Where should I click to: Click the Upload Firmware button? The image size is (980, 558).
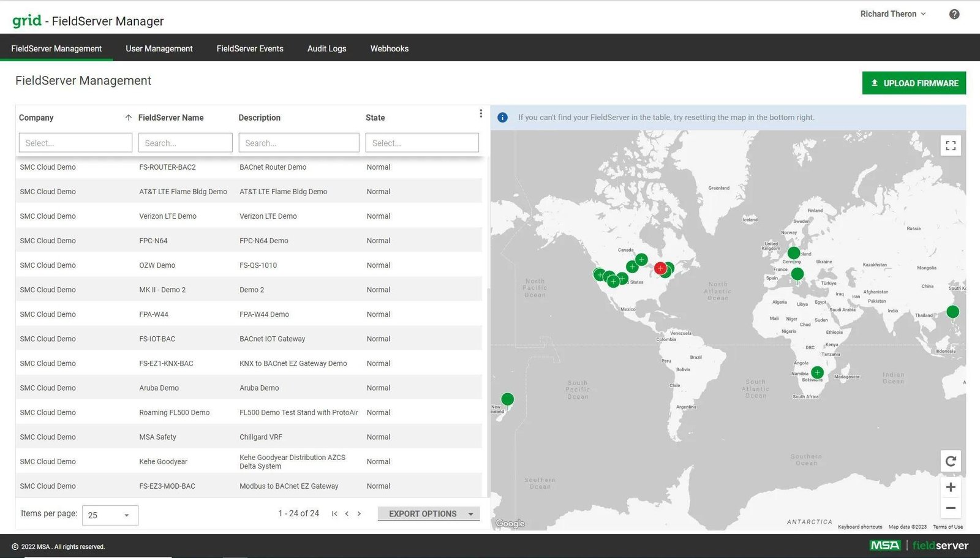pyautogui.click(x=914, y=83)
